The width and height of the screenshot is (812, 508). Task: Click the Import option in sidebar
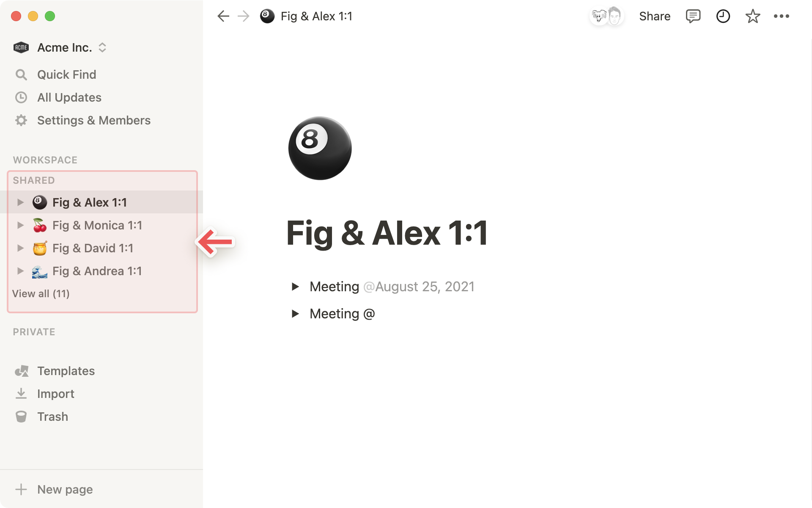(x=55, y=394)
